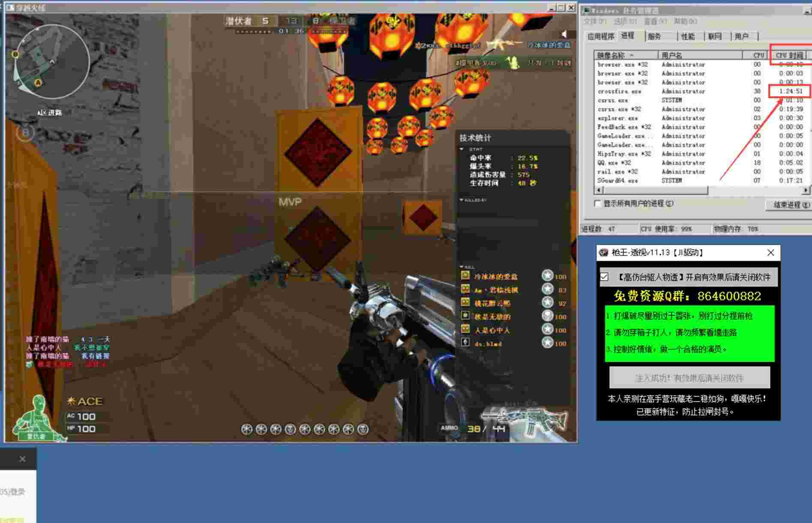Close the panel at bottom left corner
This screenshot has width=812, height=523.
coord(22,459)
